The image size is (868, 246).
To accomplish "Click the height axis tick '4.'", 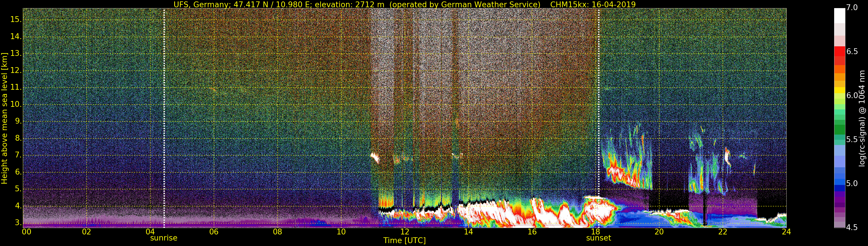I will pos(18,206).
